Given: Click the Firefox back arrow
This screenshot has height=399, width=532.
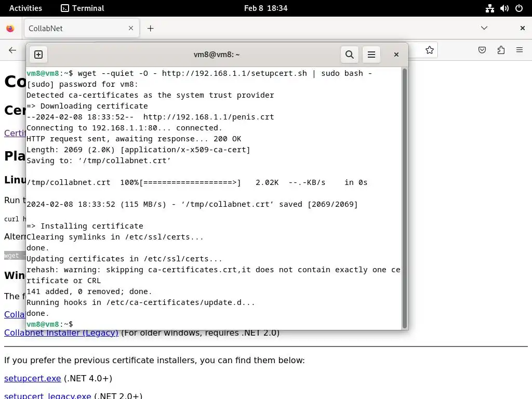Looking at the screenshot, I should (x=12, y=50).
